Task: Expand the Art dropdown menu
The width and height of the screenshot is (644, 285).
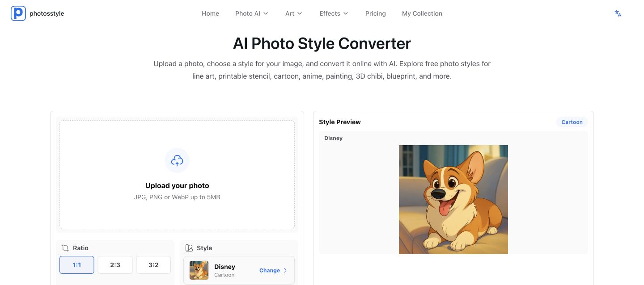Action: coord(294,13)
